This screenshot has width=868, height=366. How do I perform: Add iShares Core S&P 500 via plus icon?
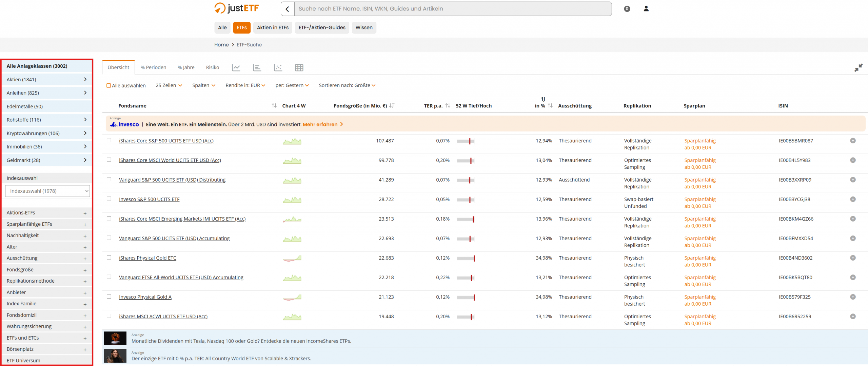coord(853,141)
